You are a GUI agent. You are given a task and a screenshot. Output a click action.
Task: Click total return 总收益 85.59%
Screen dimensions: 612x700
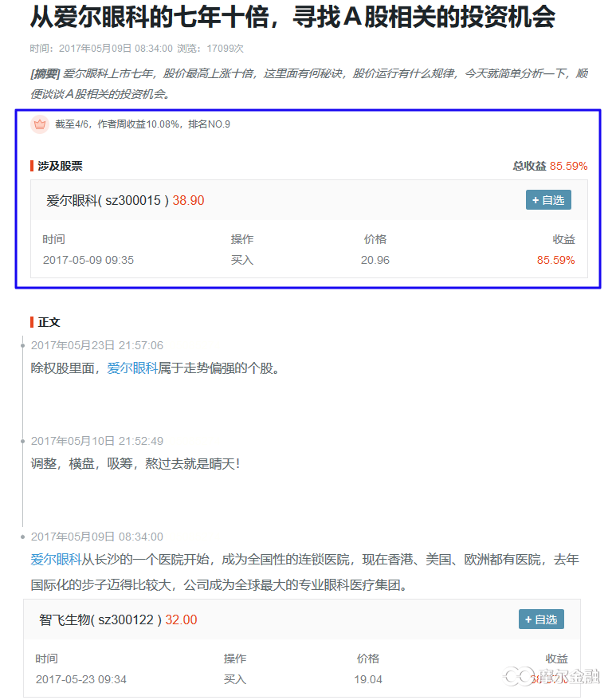tap(550, 166)
